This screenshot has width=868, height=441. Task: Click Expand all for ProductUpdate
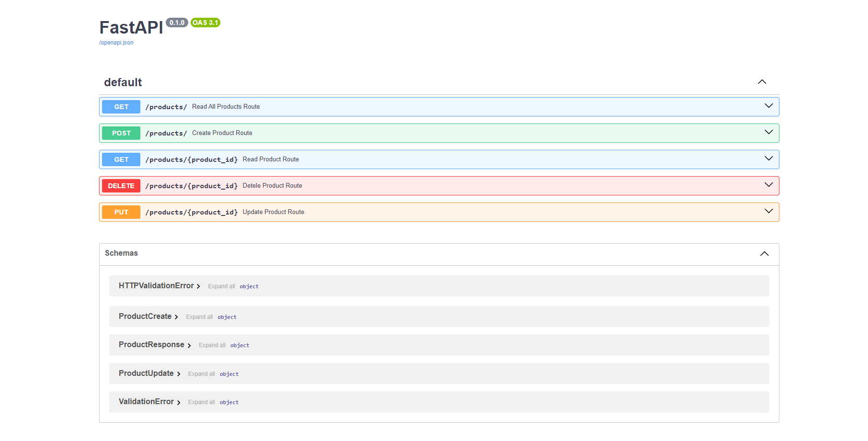pos(202,374)
